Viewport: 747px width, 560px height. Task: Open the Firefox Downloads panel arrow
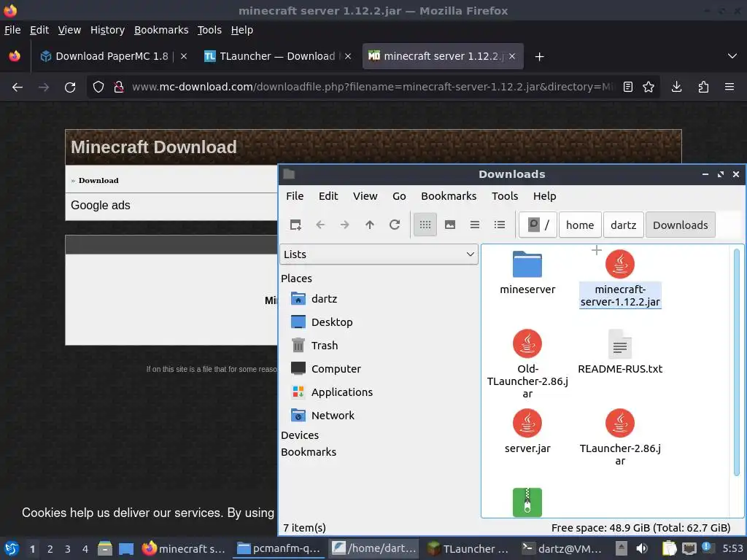coord(676,87)
